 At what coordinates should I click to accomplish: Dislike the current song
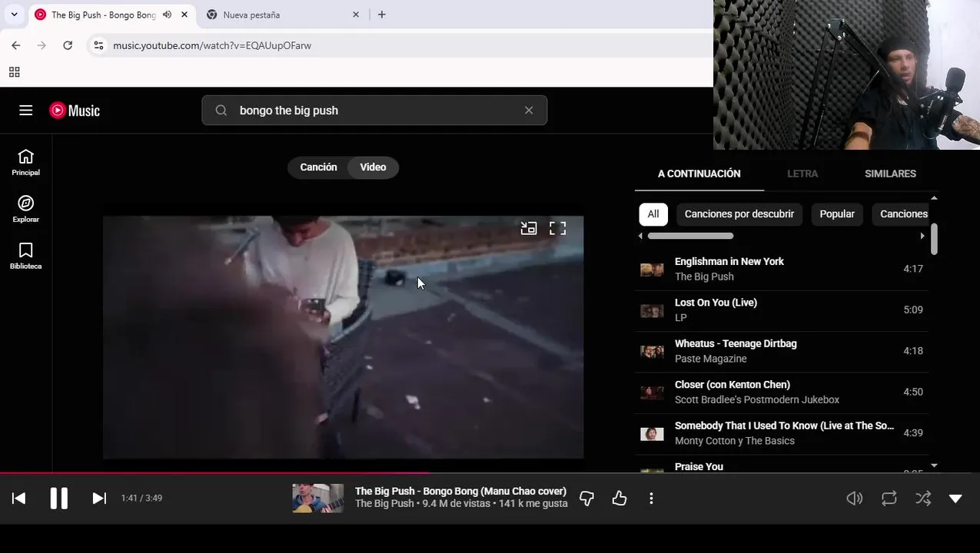(586, 498)
